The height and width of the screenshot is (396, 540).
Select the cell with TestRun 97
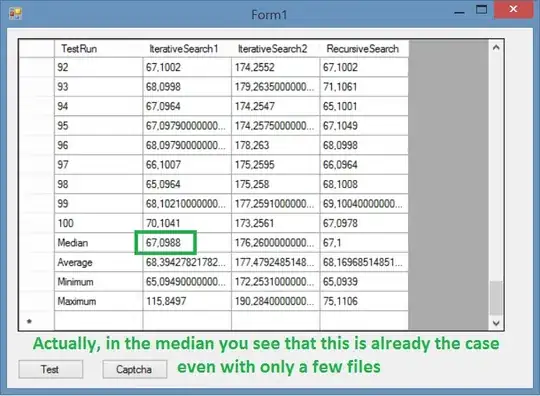pyautogui.click(x=98, y=165)
